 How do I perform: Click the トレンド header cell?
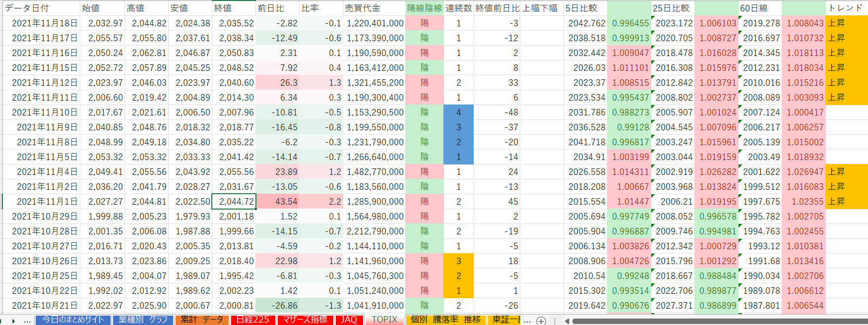click(x=847, y=8)
